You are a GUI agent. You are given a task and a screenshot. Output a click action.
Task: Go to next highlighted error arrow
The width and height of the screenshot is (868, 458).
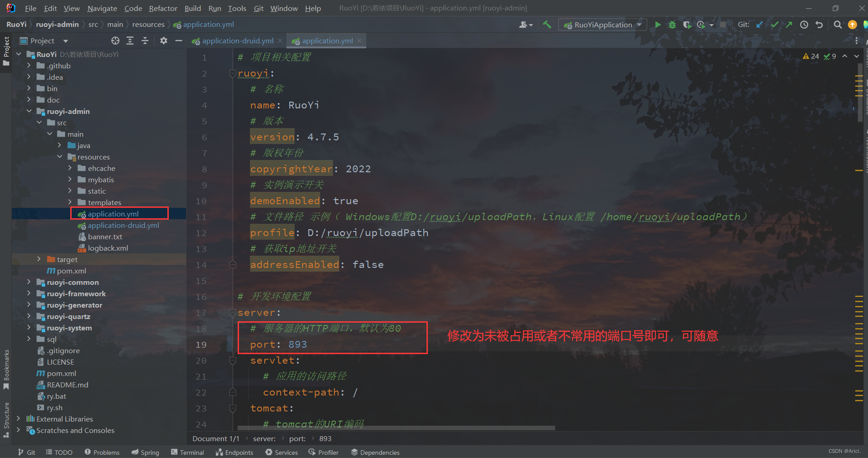coord(857,56)
